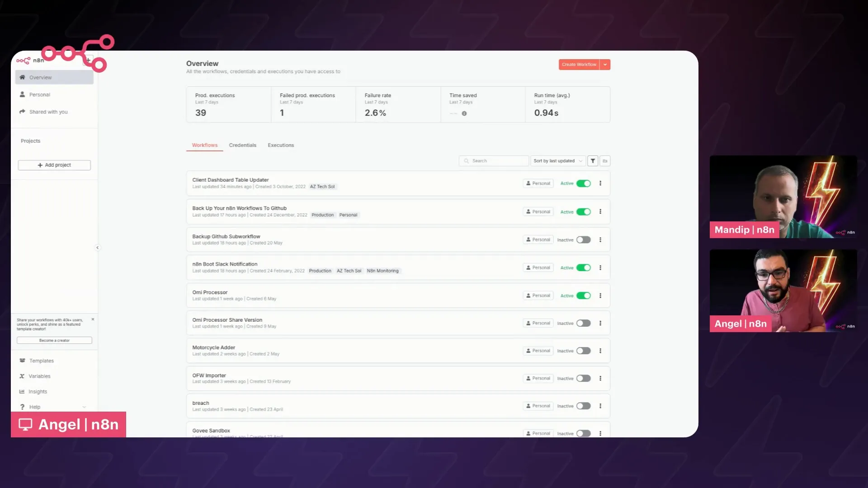This screenshot has width=868, height=488.
Task: Open the Sort by last updated dropdown
Action: 558,161
